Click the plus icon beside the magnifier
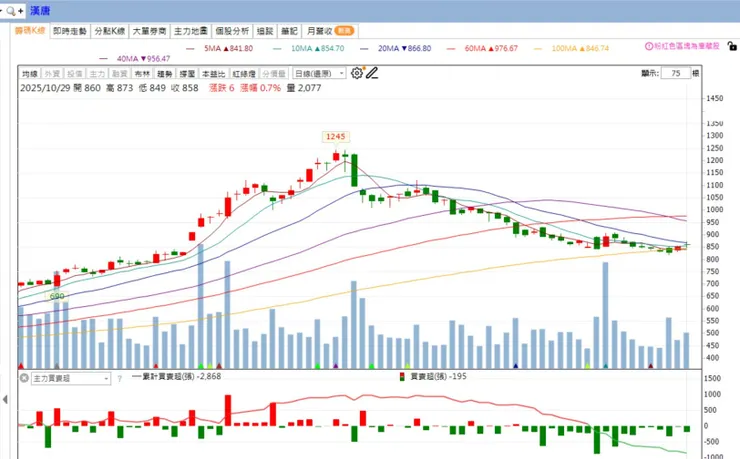Image resolution: width=740 pixels, height=459 pixels. pos(20,10)
